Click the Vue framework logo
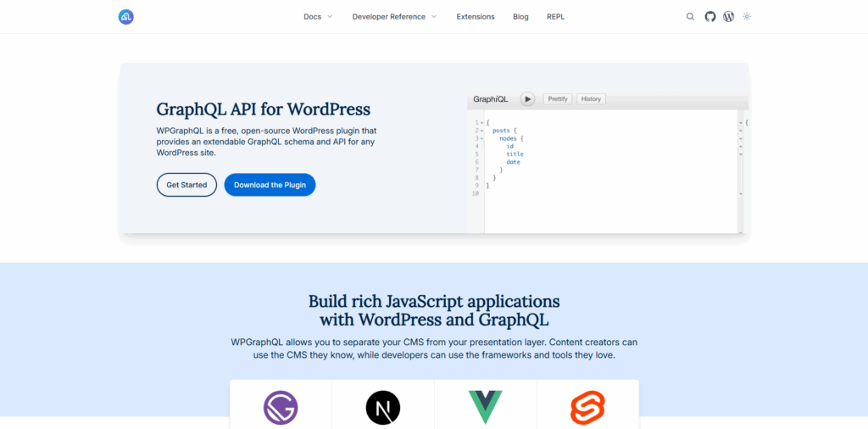Screen dimensions: 868x429 coord(486,408)
